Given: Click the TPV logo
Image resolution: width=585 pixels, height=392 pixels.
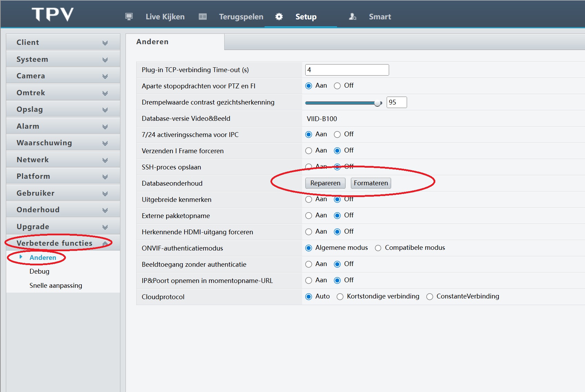Looking at the screenshot, I should [53, 14].
